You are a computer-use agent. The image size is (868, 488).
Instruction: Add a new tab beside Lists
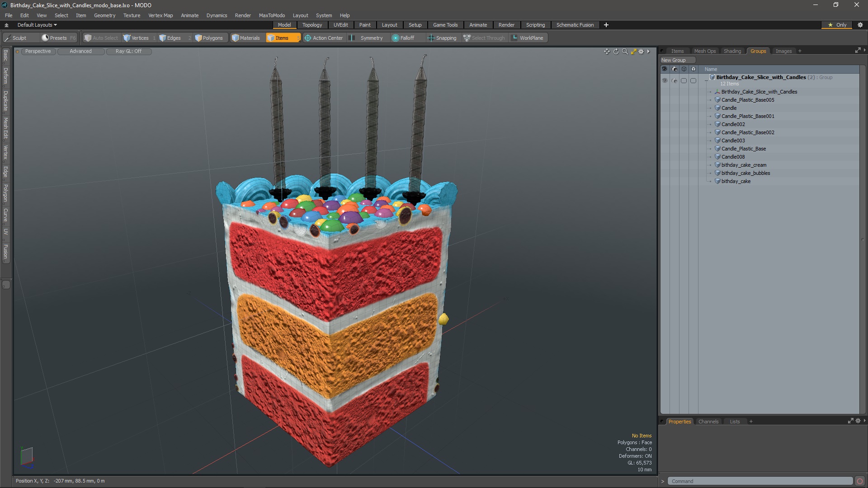[751, 422]
